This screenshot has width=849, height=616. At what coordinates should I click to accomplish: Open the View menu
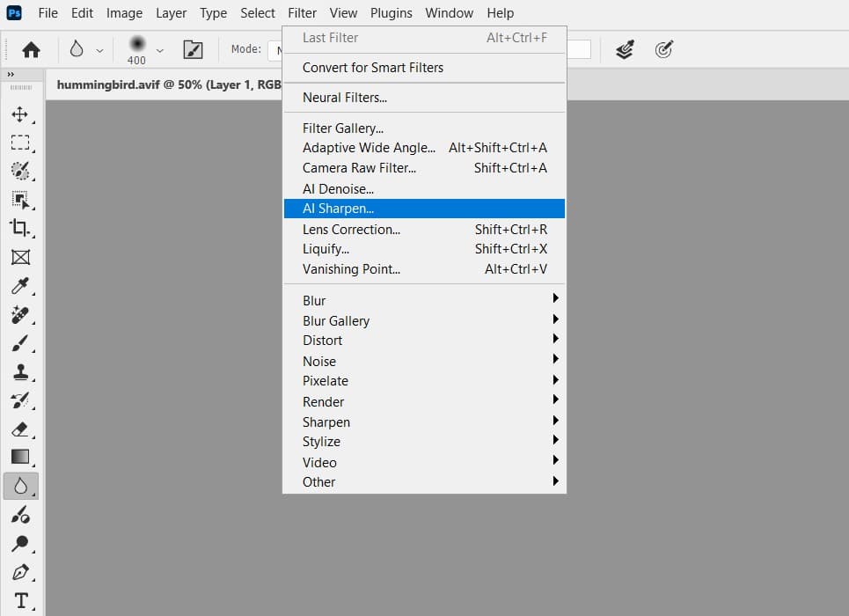(x=343, y=13)
